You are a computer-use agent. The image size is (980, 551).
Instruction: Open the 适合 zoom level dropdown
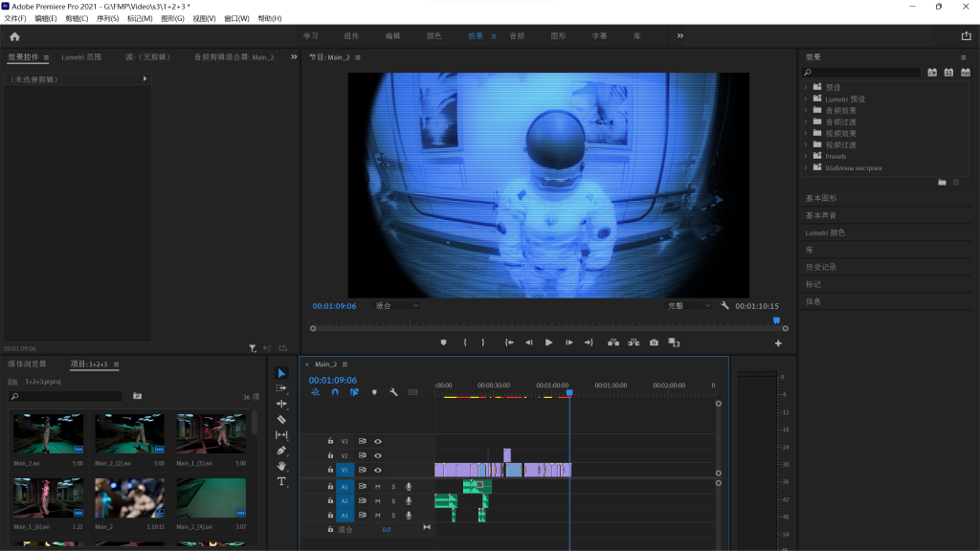point(396,306)
